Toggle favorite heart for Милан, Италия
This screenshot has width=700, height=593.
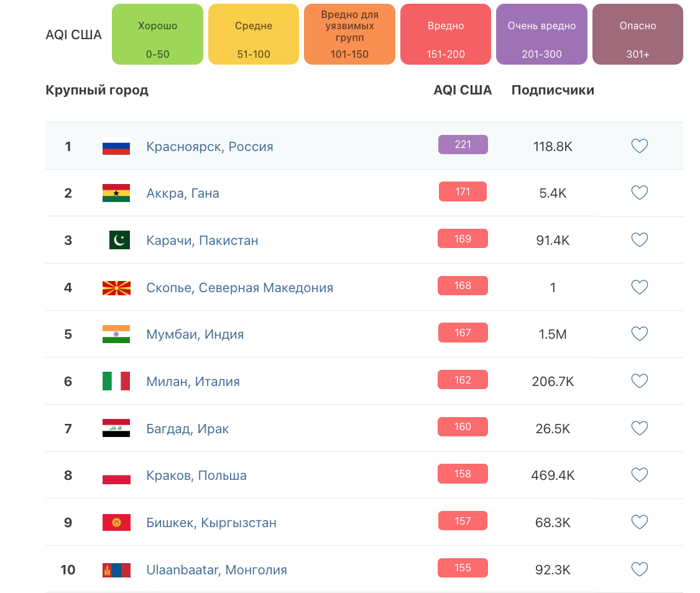(639, 381)
